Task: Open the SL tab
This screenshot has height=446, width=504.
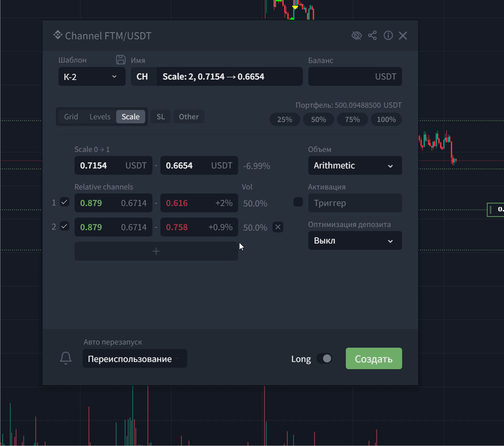Action: click(x=161, y=117)
